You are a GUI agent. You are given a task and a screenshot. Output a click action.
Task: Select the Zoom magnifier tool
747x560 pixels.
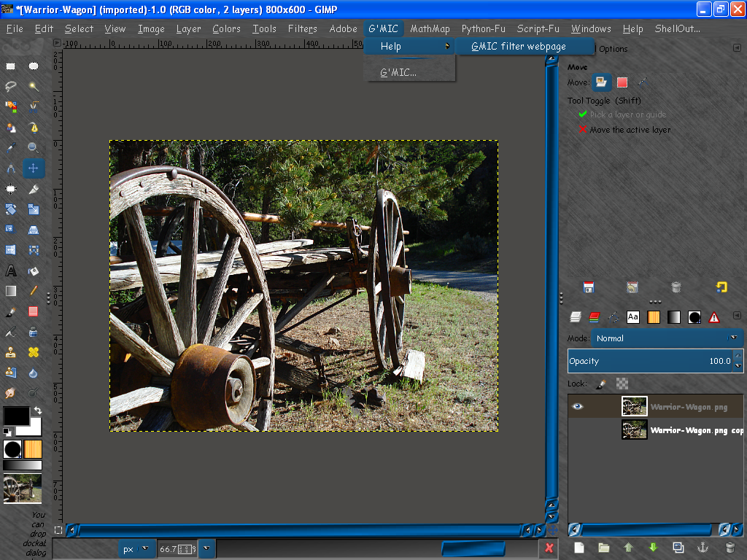pos(34,147)
